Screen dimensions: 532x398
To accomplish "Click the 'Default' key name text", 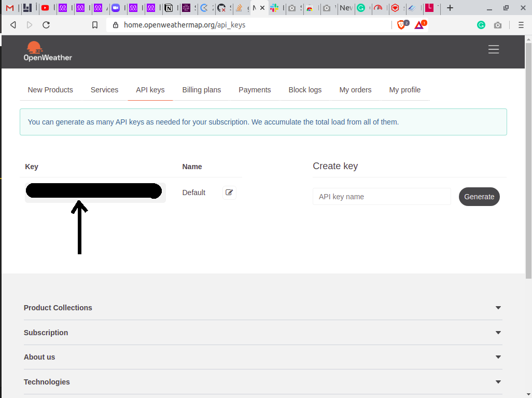I will [x=194, y=193].
